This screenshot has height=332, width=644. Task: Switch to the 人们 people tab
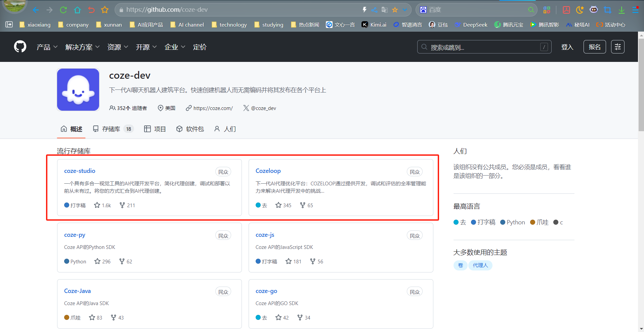point(225,129)
